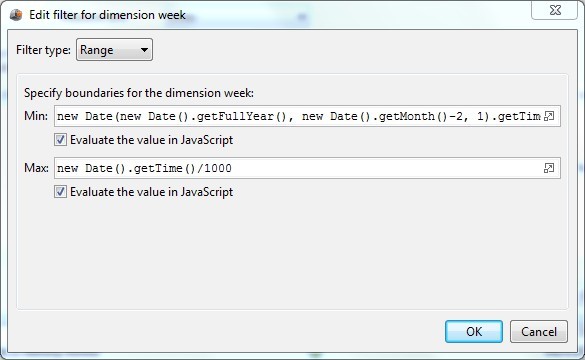Open expression editor icon for Min field
This screenshot has width=585, height=360.
tap(549, 116)
